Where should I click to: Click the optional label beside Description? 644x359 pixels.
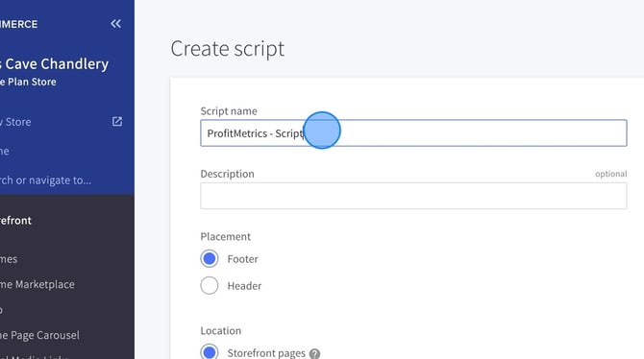pyautogui.click(x=610, y=174)
